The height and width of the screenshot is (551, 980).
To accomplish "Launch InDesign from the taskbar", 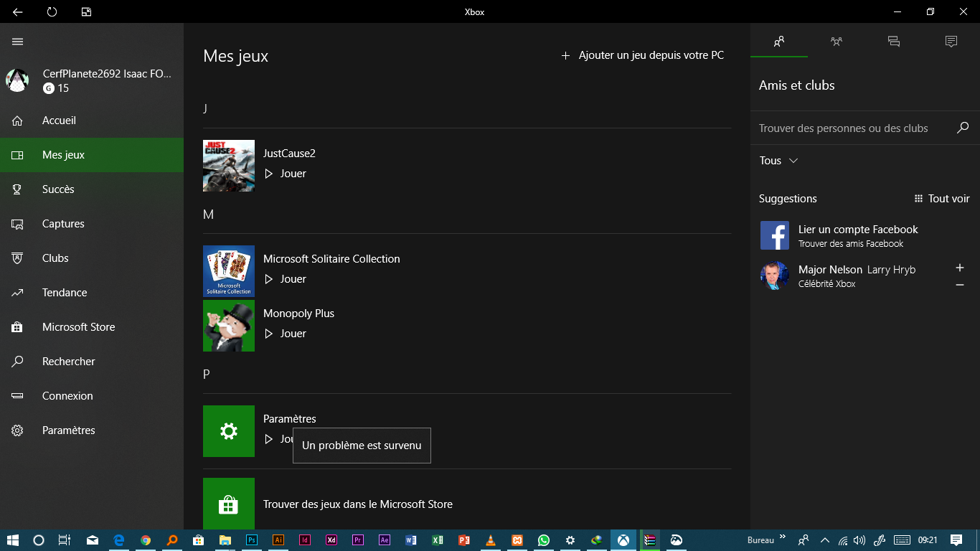I will (305, 540).
